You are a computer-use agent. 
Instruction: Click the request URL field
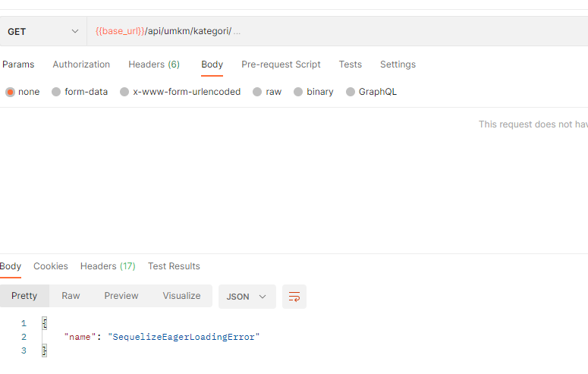(337, 32)
